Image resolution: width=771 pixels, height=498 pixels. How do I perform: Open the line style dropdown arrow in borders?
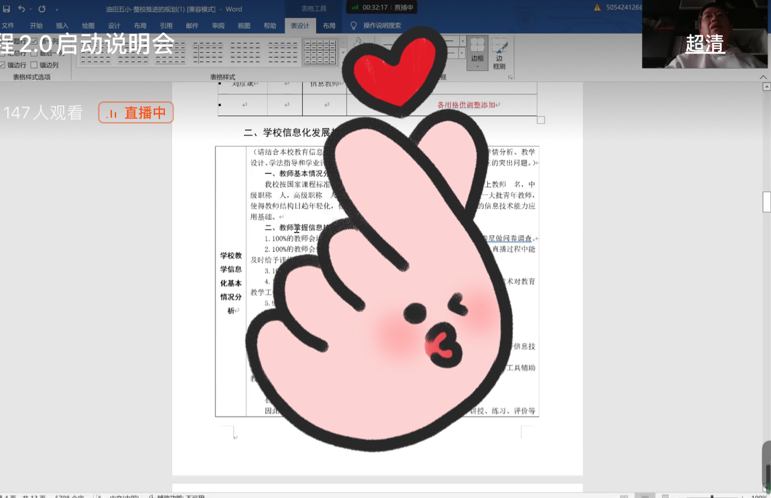[462, 40]
